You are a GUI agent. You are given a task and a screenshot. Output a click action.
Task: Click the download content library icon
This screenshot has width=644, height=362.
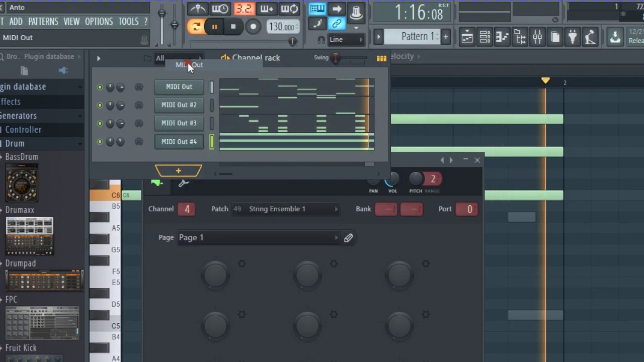pos(615,37)
